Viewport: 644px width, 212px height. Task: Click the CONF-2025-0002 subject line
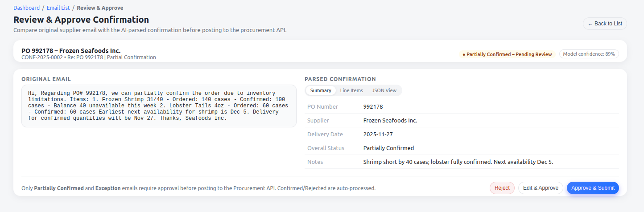pyautogui.click(x=88, y=57)
